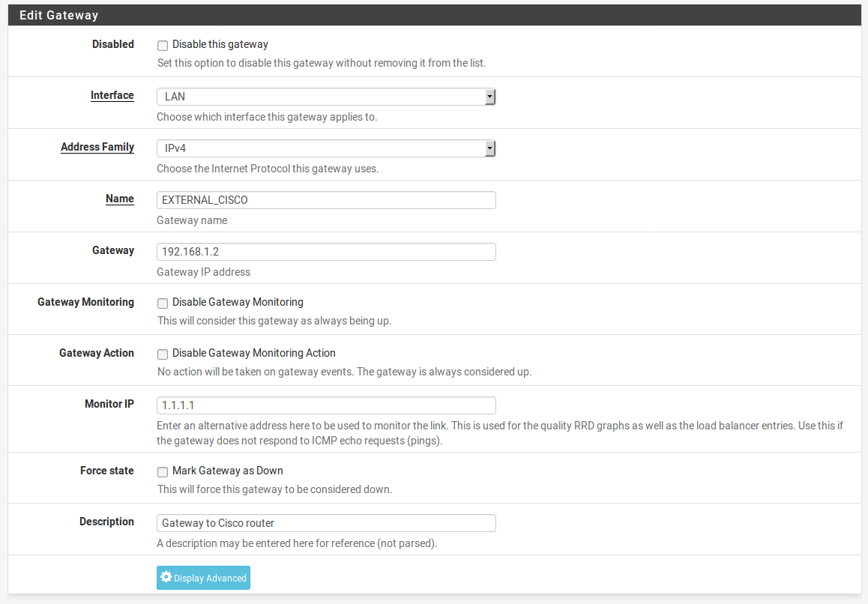Click the 'No action will be taken on gateway events' help text

[344, 372]
